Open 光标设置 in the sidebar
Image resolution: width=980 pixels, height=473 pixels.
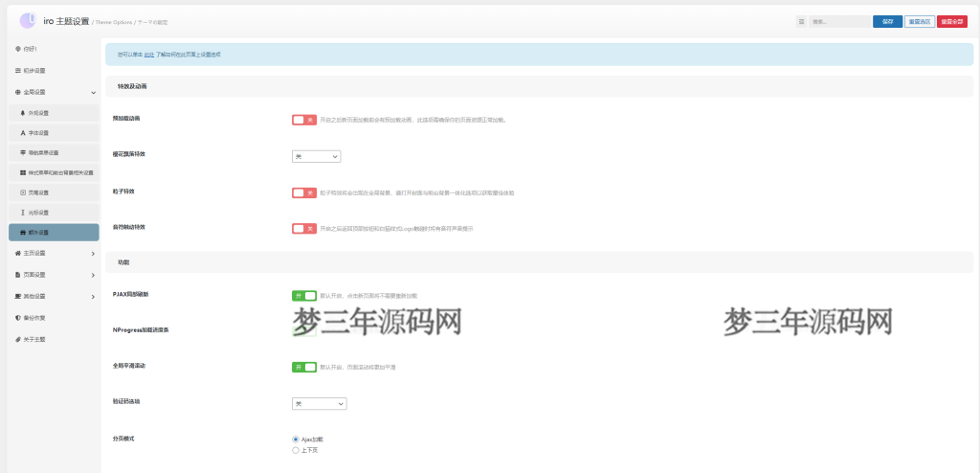54,213
